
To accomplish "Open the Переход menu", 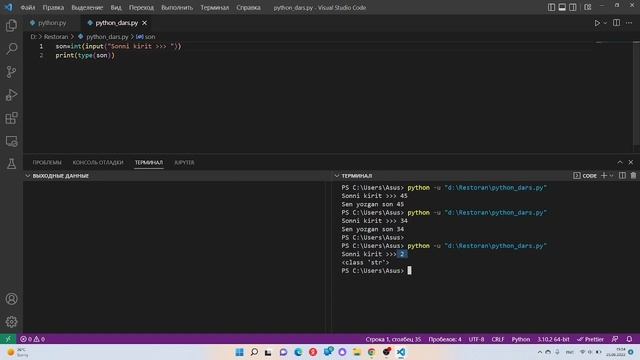I will coord(141,7).
